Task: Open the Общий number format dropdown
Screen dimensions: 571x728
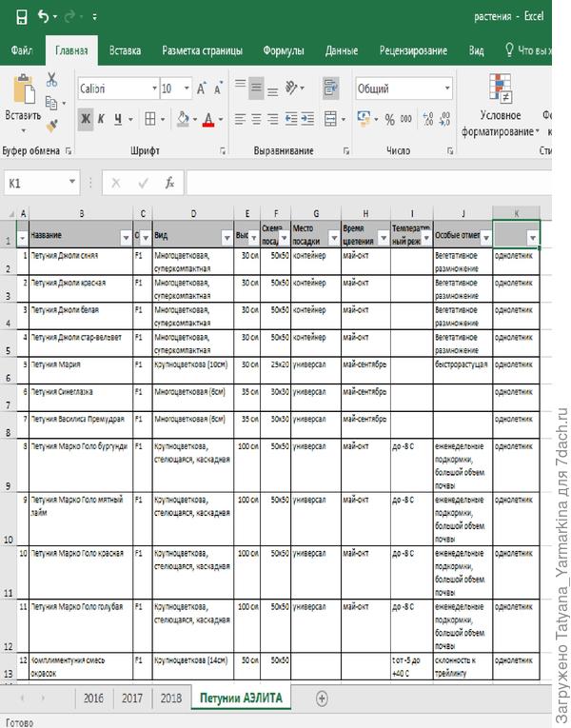Action: (x=447, y=89)
